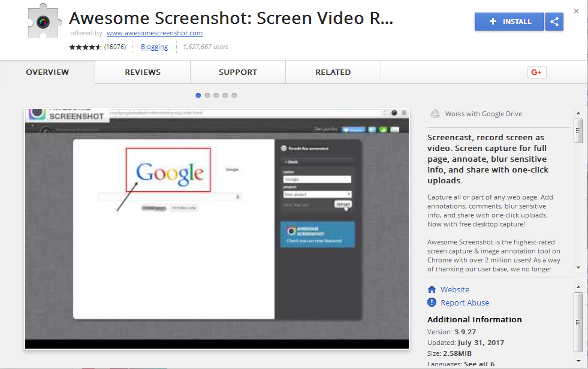Click the Awesome Screenshot extension puzzle icon
The height and width of the screenshot is (369, 588).
[x=44, y=22]
